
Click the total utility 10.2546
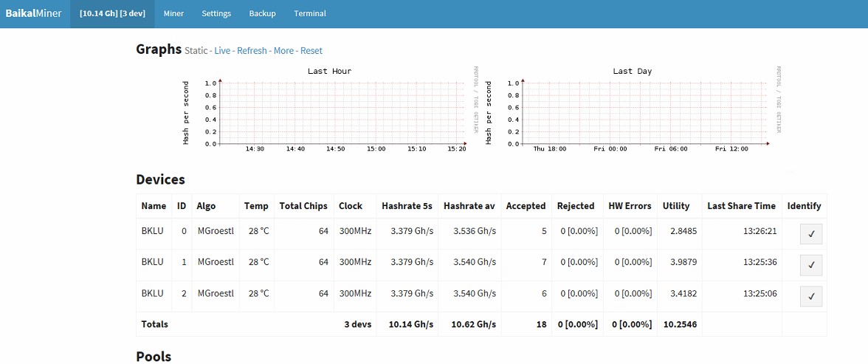pyautogui.click(x=680, y=324)
